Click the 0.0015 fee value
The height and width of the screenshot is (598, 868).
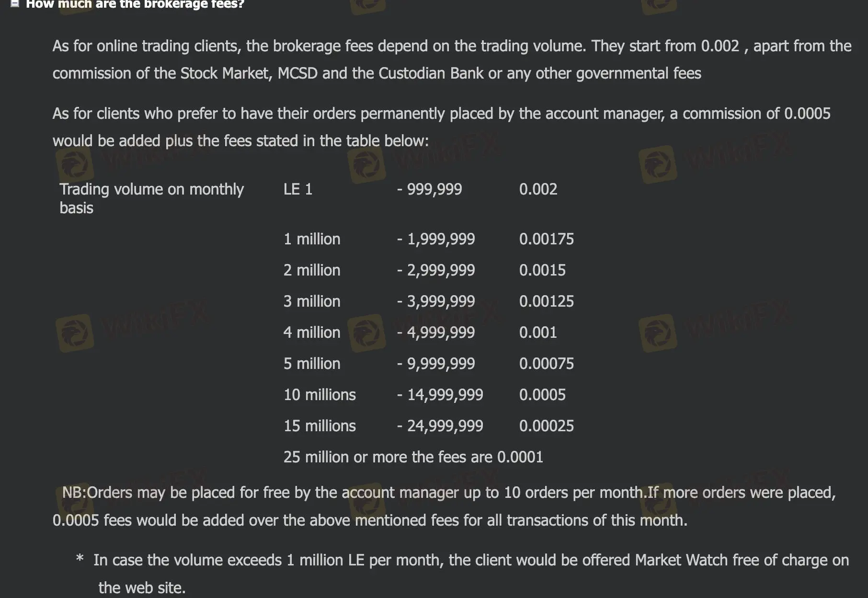pos(542,270)
